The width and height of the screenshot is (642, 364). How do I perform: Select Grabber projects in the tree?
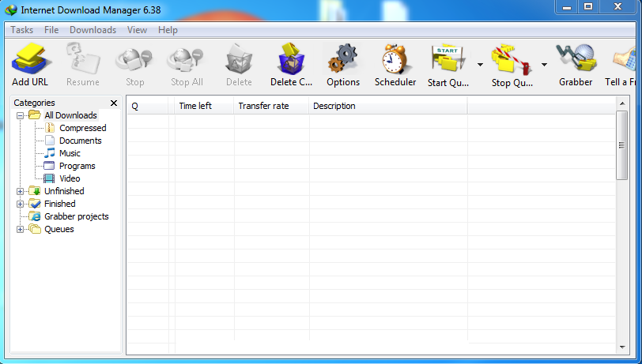click(x=77, y=216)
